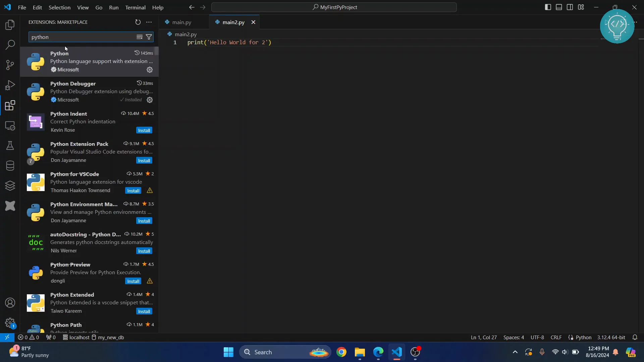Open the Search view in activity bar

(x=10, y=45)
